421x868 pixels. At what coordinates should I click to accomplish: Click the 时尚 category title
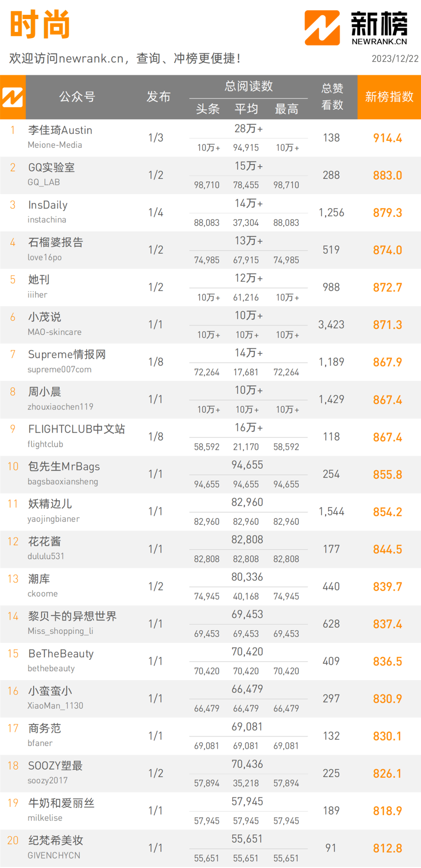(40, 25)
